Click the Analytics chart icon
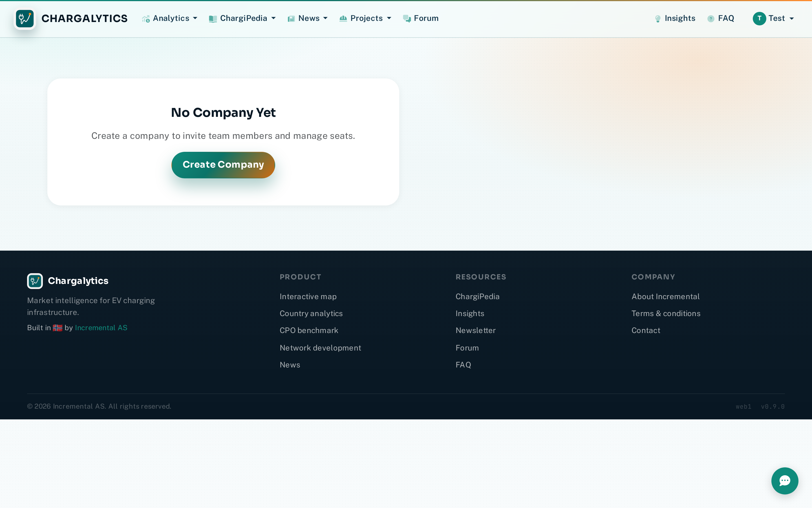Screen dimensions: 812x508 [x=145, y=19]
